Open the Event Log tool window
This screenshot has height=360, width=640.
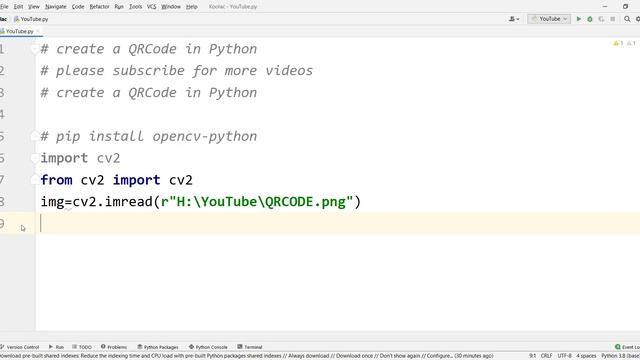(x=627, y=347)
